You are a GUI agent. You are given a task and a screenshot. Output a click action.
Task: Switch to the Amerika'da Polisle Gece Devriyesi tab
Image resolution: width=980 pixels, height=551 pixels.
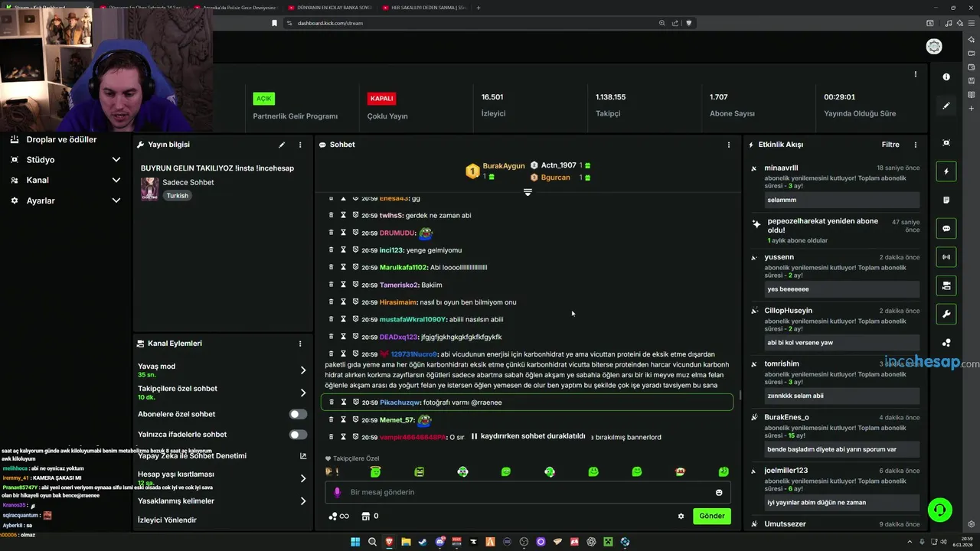point(237,8)
